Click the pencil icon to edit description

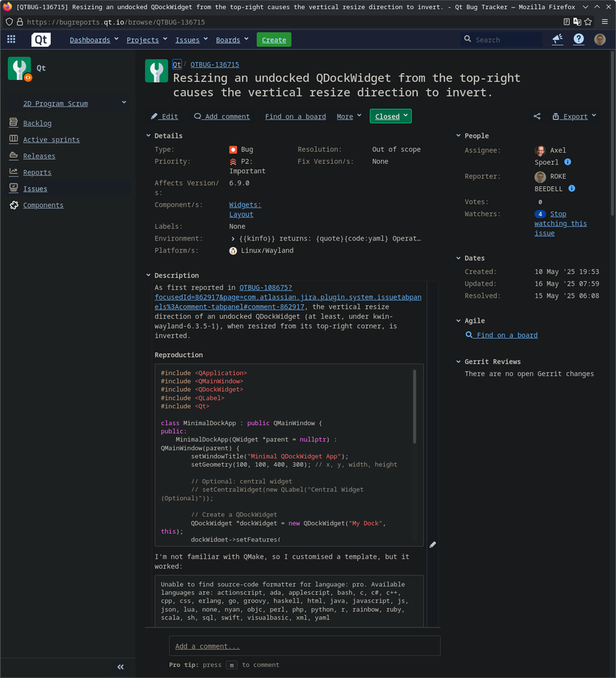pos(433,545)
